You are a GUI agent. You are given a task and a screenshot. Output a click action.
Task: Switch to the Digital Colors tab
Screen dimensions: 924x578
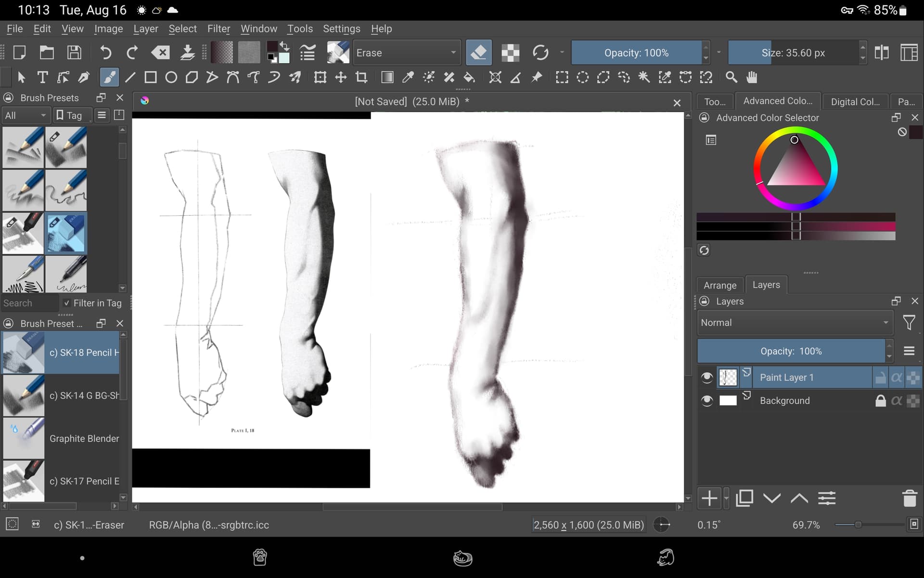[855, 102]
